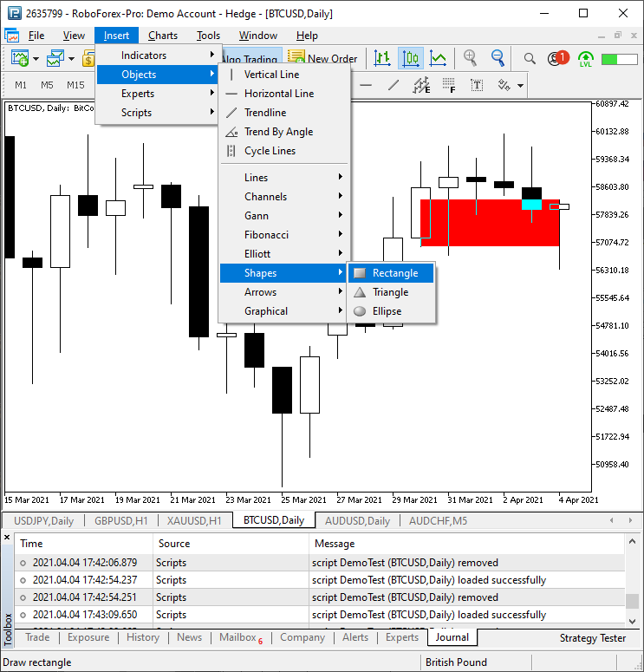Open the new chart icon

pyautogui.click(x=19, y=58)
